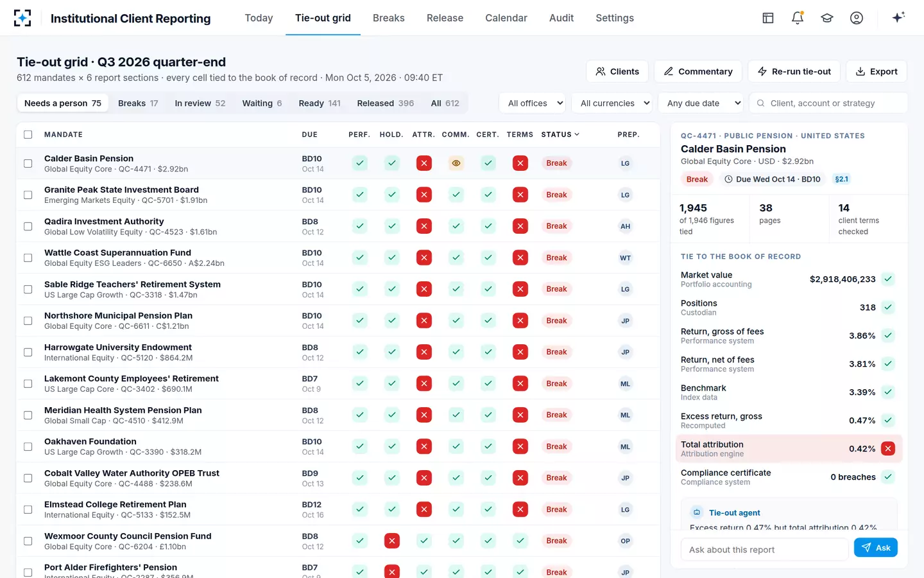924x578 pixels.
Task: Click the Ask button
Action: (x=876, y=548)
